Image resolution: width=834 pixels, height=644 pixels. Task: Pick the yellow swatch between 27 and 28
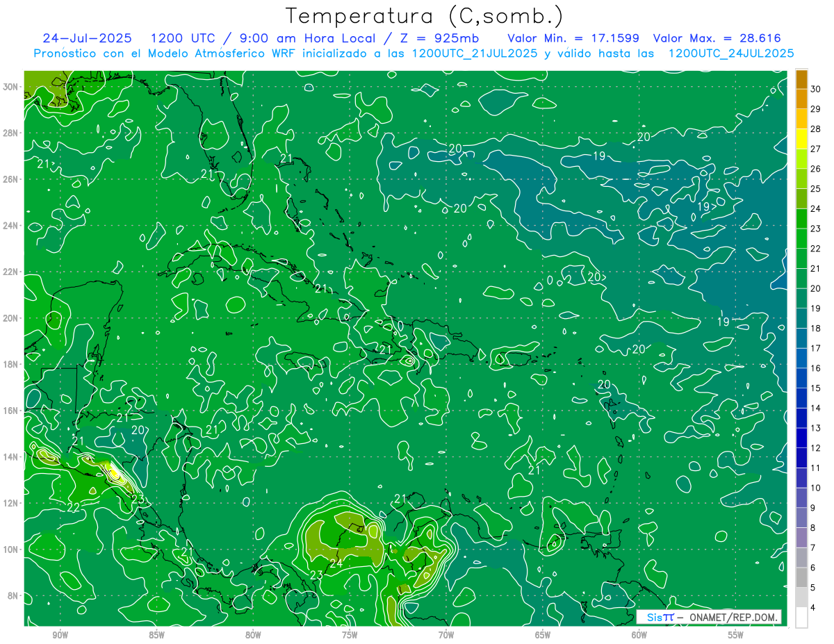pyautogui.click(x=802, y=139)
